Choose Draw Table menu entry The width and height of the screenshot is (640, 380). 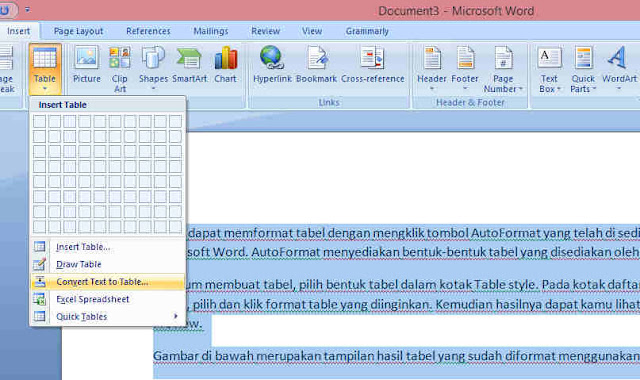108,264
